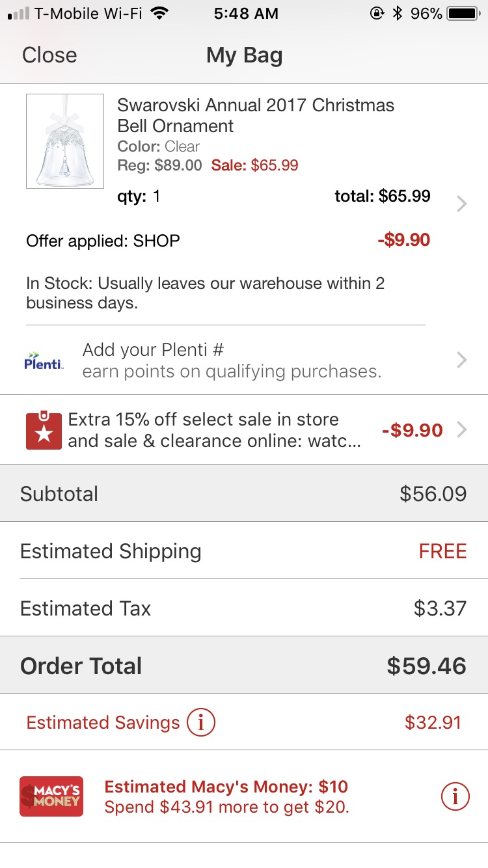Tap the rotation lock status icon
The height and width of the screenshot is (868, 488).
[377, 14]
